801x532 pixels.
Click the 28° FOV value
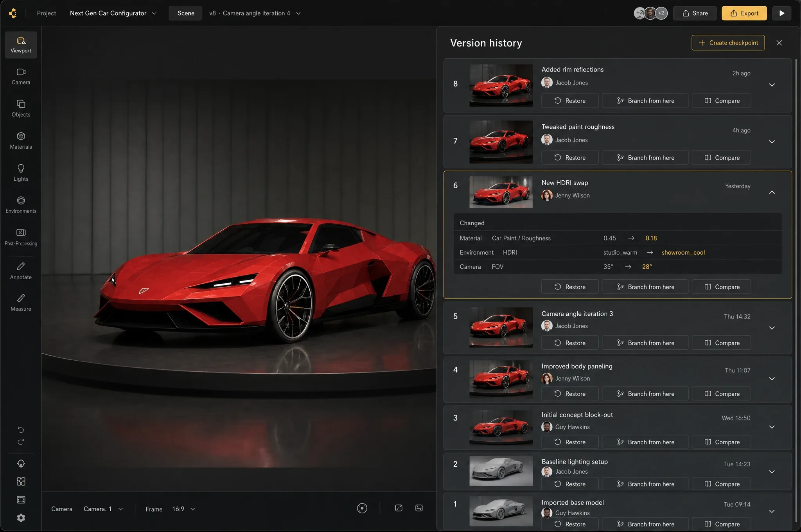pos(647,267)
